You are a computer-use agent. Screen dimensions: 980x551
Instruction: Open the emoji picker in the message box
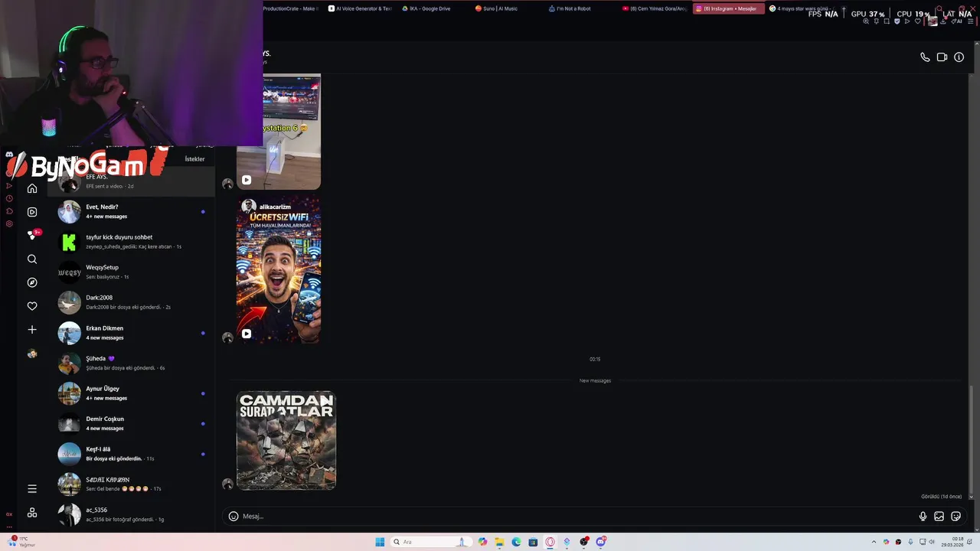[x=234, y=517]
